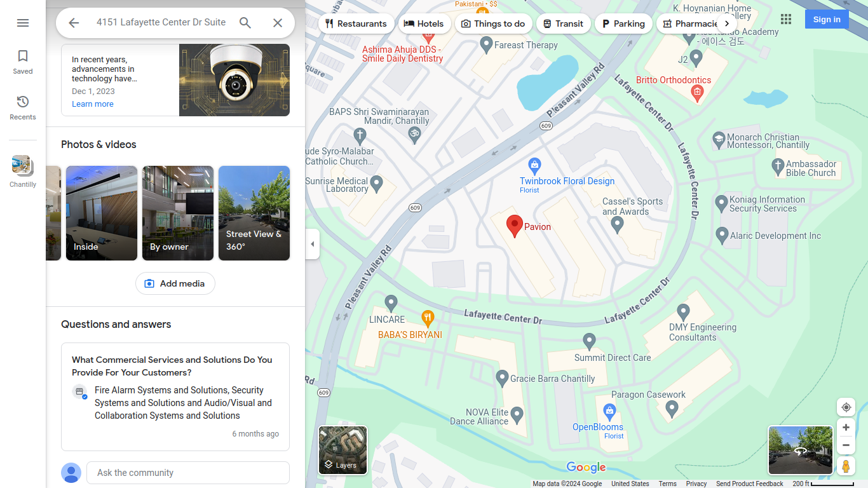Open the Layers satellite toggle

[343, 451]
